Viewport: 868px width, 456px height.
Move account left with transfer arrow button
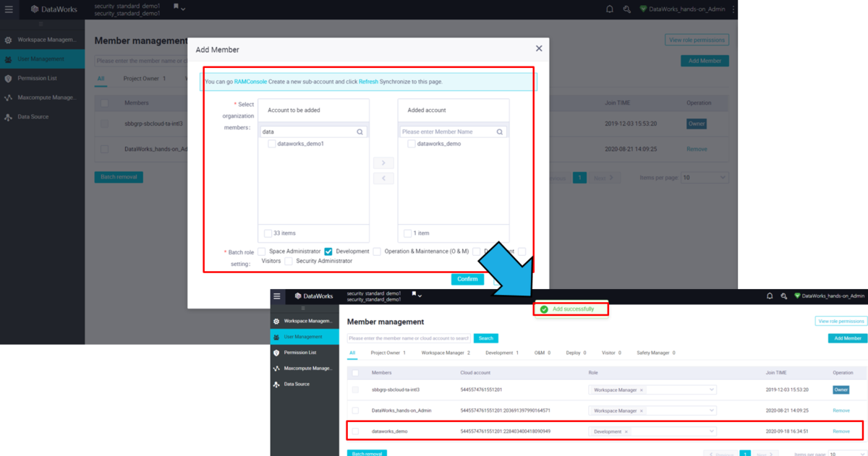383,178
